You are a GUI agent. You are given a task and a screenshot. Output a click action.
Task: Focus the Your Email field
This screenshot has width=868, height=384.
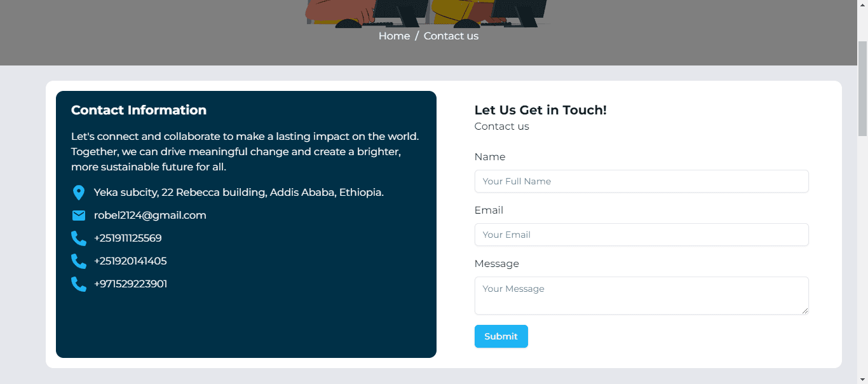click(641, 235)
